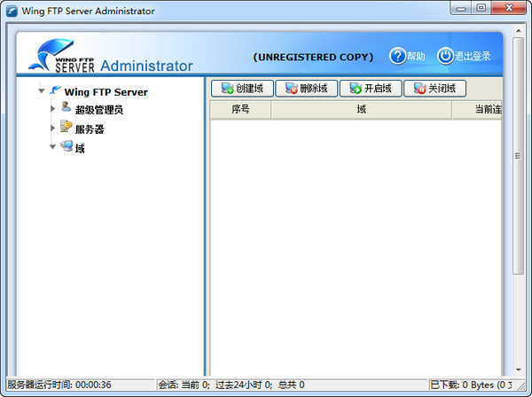Click the vertical scrollbar thumb
The image size is (532, 397).
518,156
